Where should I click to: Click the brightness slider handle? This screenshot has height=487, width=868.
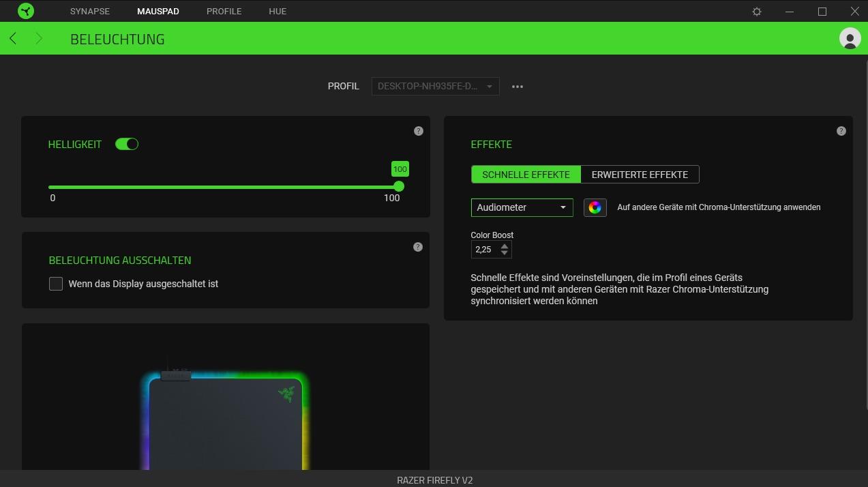pos(400,186)
